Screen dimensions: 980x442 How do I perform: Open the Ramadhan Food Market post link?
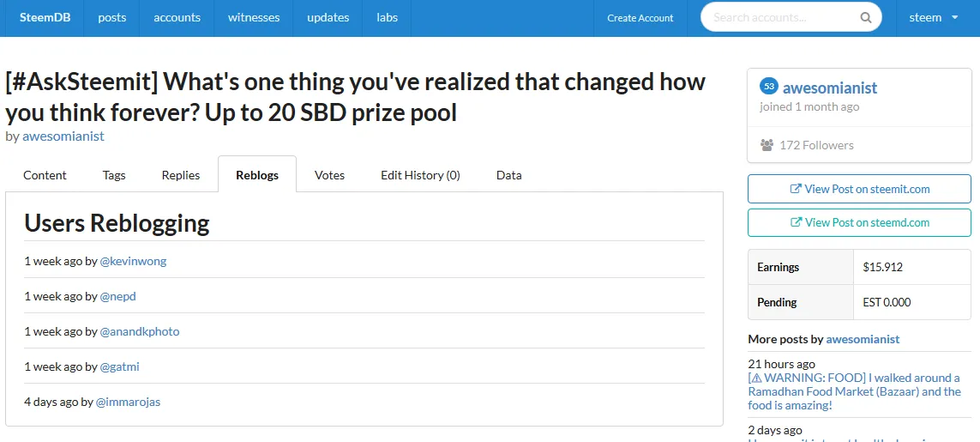point(854,392)
